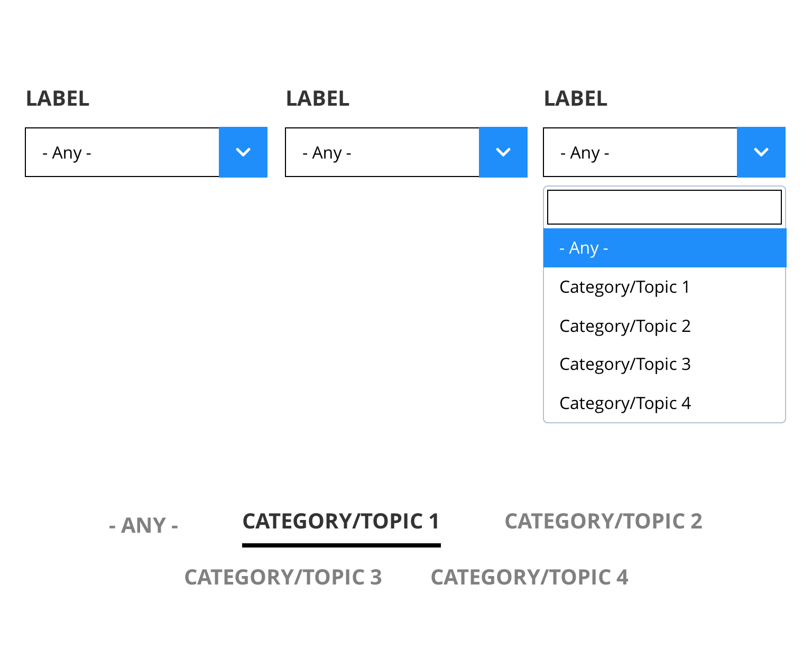This screenshot has width=812, height=668.
Task: Switch to the CATEGORY/TOPIC 2 tab
Action: 604,522
